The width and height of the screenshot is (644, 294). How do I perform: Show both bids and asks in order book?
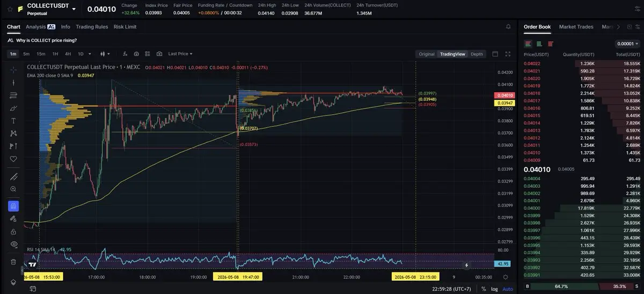[x=528, y=44]
